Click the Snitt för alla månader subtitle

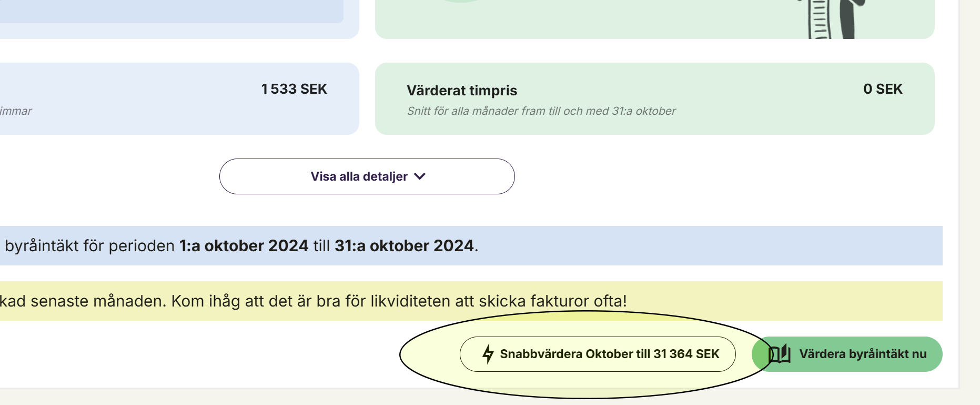click(x=541, y=111)
